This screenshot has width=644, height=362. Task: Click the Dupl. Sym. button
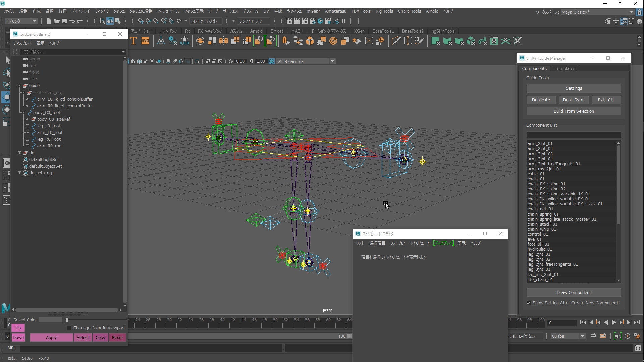(573, 100)
